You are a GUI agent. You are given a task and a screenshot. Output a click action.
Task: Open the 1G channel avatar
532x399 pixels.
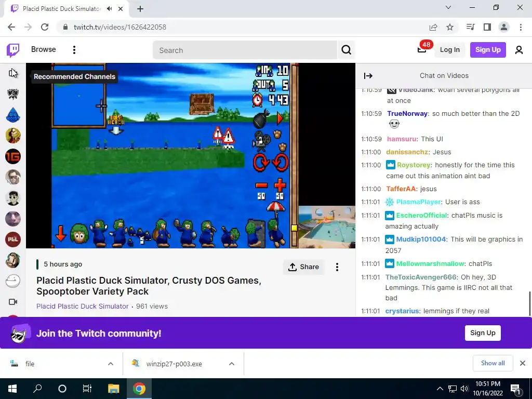pos(13,156)
